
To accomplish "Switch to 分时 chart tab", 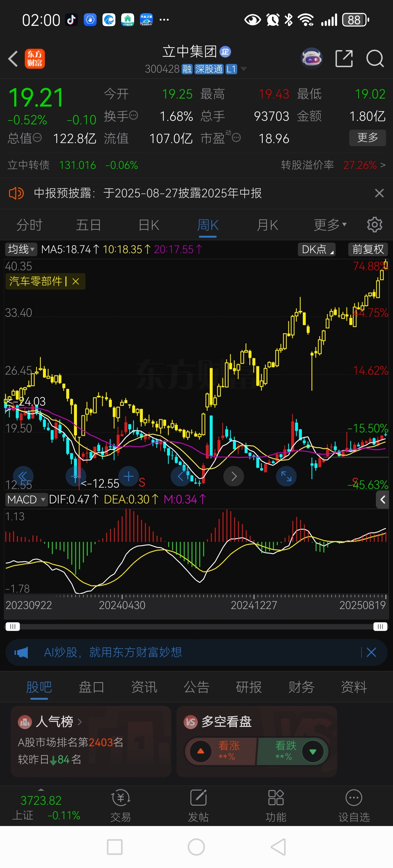I will point(29,225).
